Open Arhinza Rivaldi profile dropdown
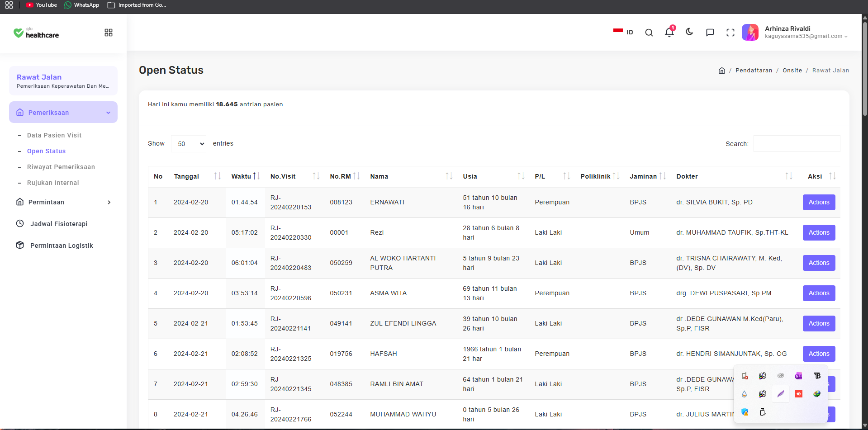Screen dimensions: 868x430 [795, 33]
